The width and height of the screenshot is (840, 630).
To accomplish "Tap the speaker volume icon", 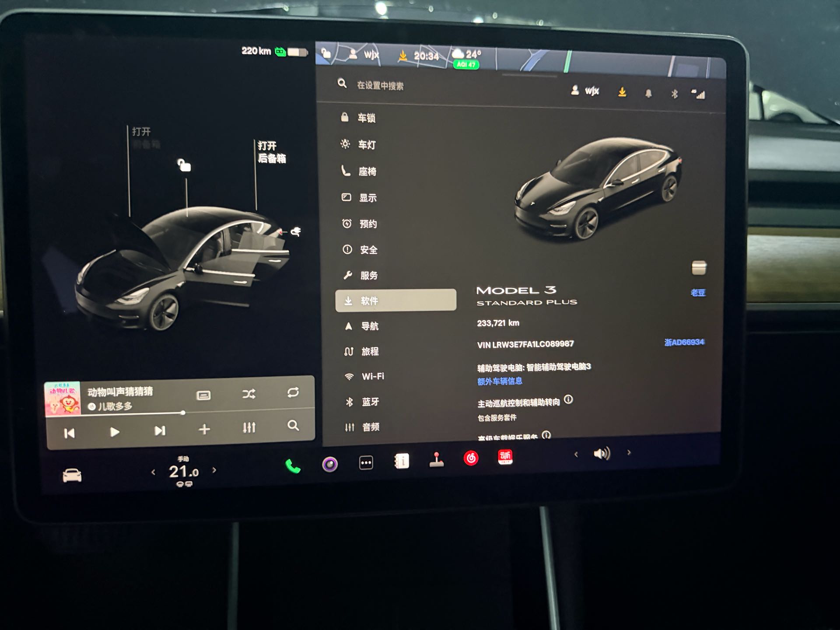I will [x=602, y=454].
